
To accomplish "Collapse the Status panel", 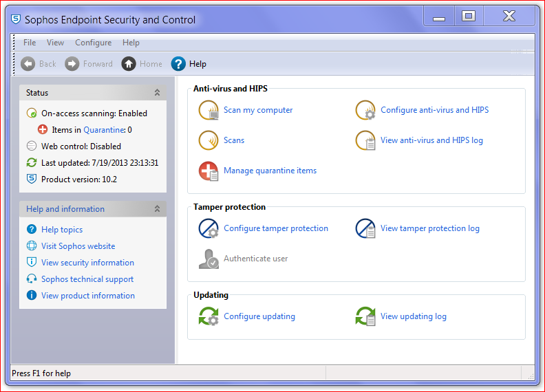I will [157, 92].
